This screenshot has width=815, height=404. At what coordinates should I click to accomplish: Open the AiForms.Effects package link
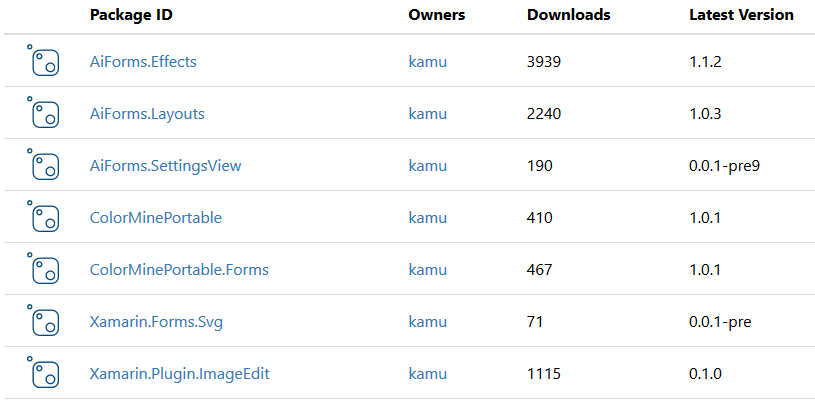[x=143, y=62]
